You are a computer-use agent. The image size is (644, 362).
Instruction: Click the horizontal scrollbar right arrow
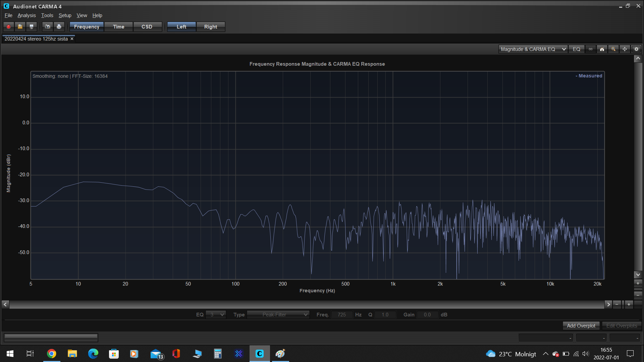608,304
